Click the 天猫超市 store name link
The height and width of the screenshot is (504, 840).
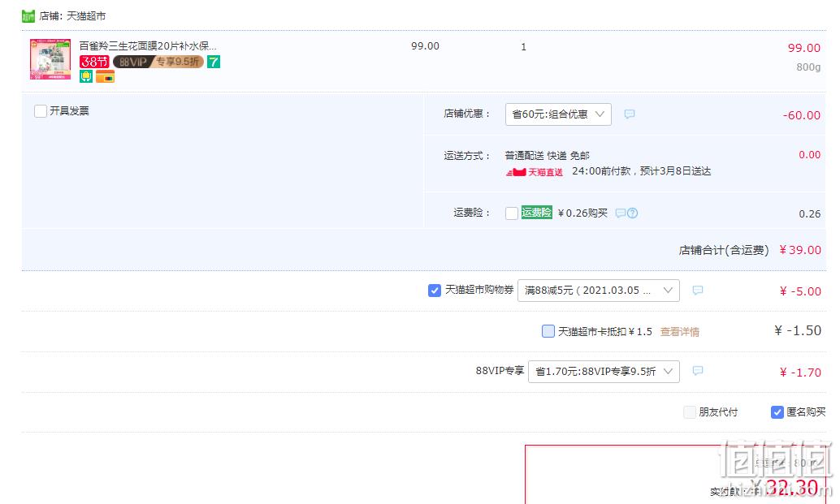point(86,16)
